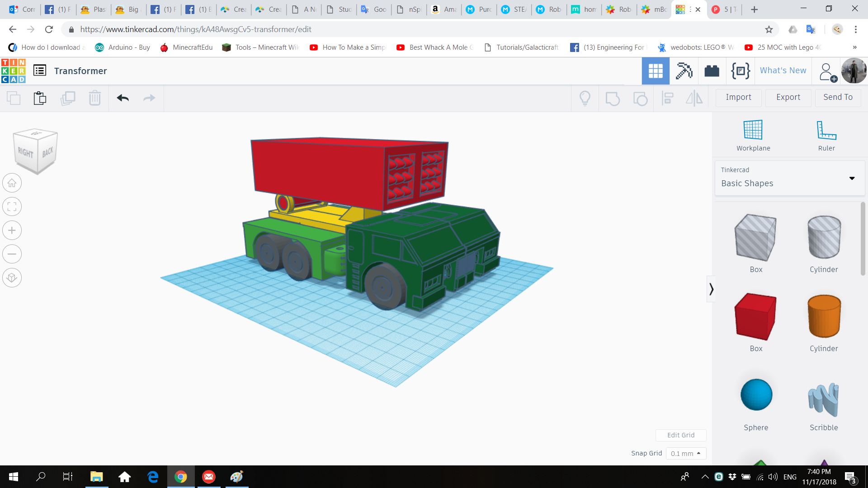Switch to 3D design grid view

[655, 71]
